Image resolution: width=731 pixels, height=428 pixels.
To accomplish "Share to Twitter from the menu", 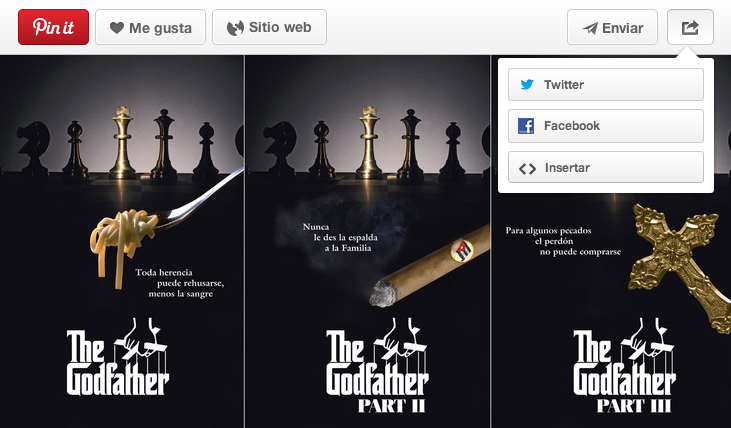I will tap(606, 84).
